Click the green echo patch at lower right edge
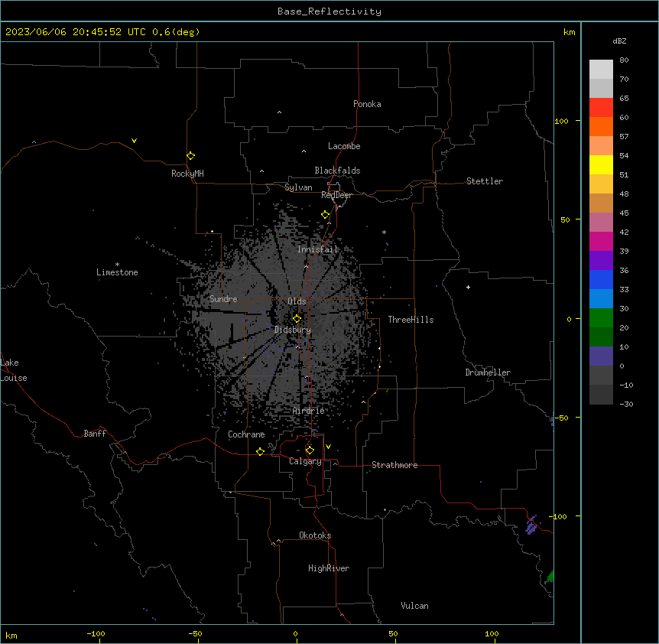659x644 pixels. [x=550, y=577]
